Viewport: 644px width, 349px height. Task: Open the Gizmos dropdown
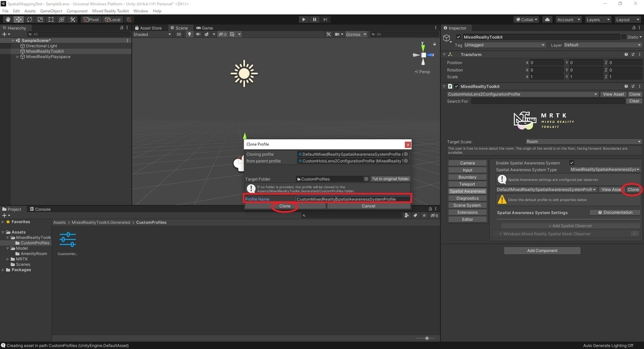pyautogui.click(x=356, y=34)
